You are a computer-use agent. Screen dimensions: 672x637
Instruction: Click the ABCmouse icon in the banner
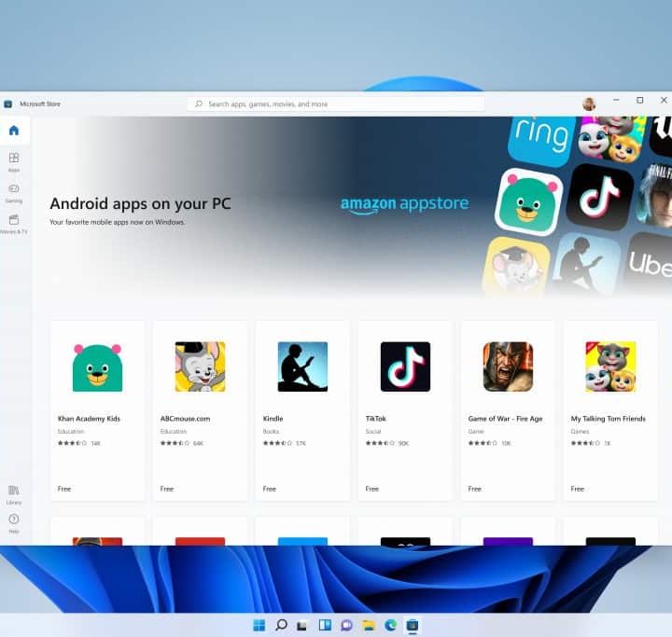point(516,267)
